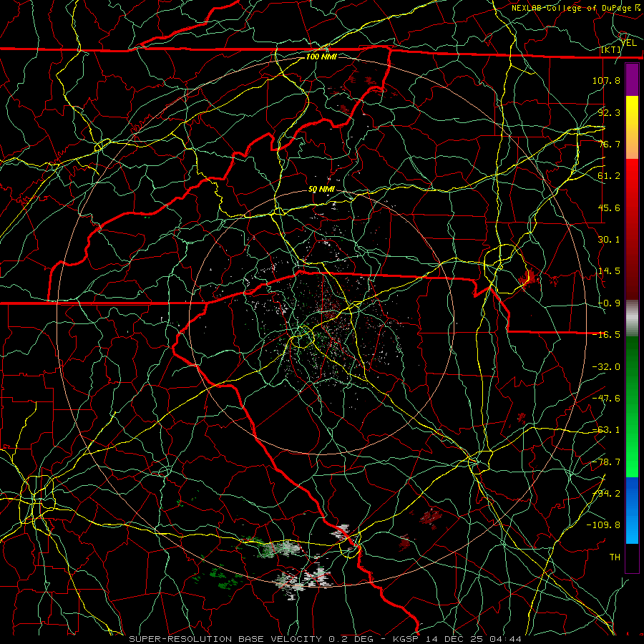644x644 pixels.
Task: Select the -94.2 scale value
Action: point(606,494)
